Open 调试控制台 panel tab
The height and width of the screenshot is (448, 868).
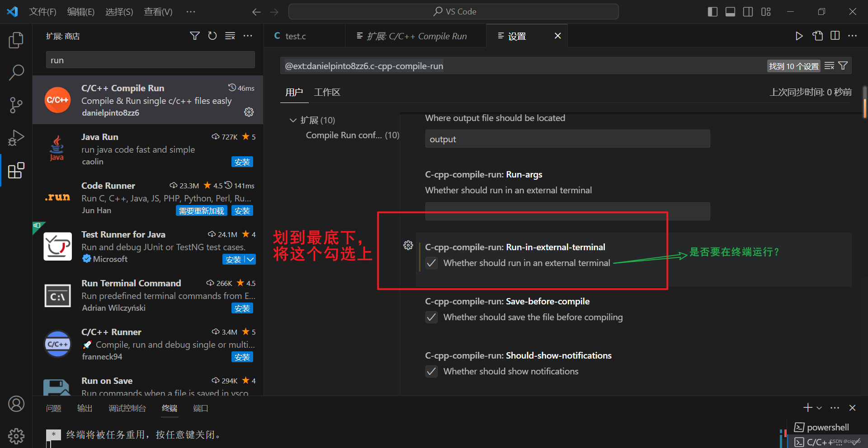point(127,408)
